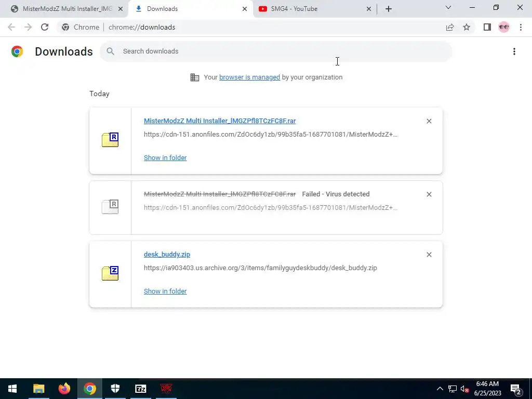Go back using the browser back arrow
This screenshot has width=532, height=399.
(11, 27)
